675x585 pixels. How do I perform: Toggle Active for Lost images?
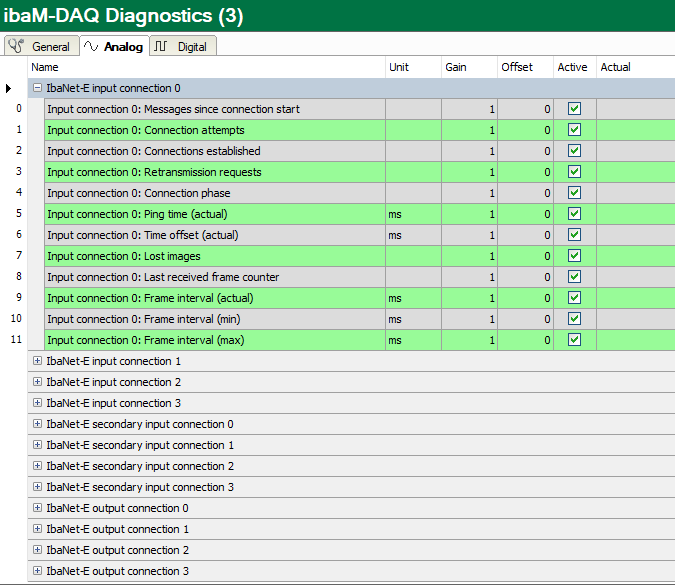(x=574, y=256)
